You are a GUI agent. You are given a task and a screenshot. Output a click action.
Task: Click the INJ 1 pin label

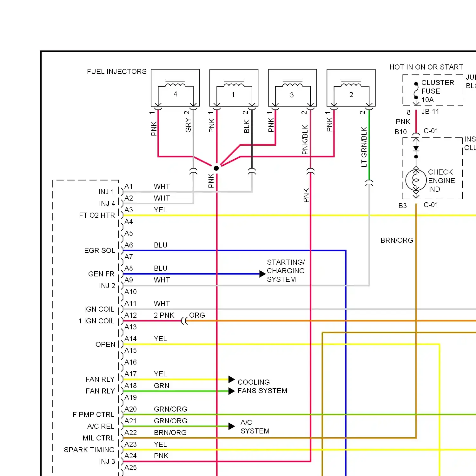pyautogui.click(x=106, y=192)
